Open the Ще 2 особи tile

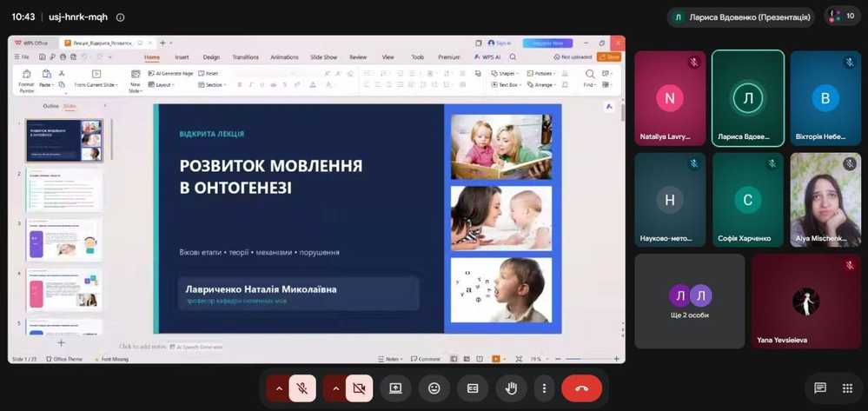[690, 302]
